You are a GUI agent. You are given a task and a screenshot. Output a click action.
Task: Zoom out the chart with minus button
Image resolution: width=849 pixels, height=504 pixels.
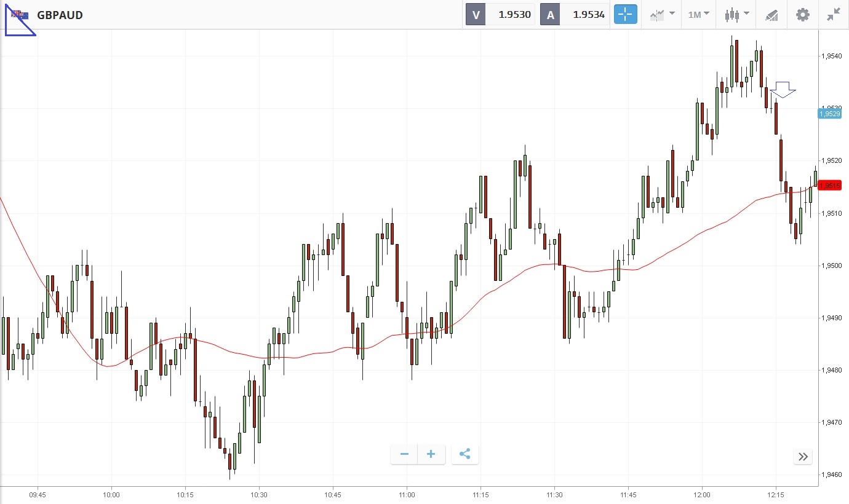click(404, 454)
